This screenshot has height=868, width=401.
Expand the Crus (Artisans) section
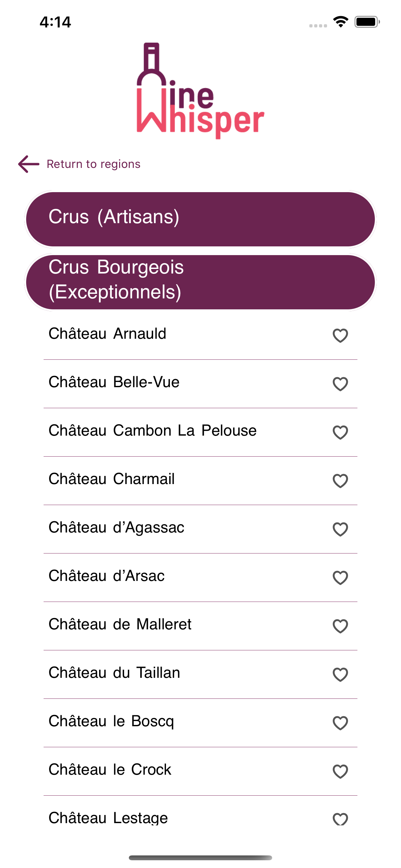point(200,219)
